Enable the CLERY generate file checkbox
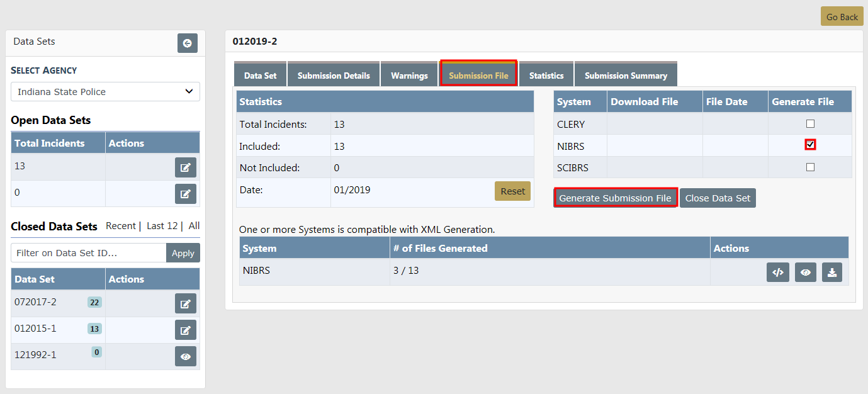This screenshot has width=868, height=394. (810, 124)
